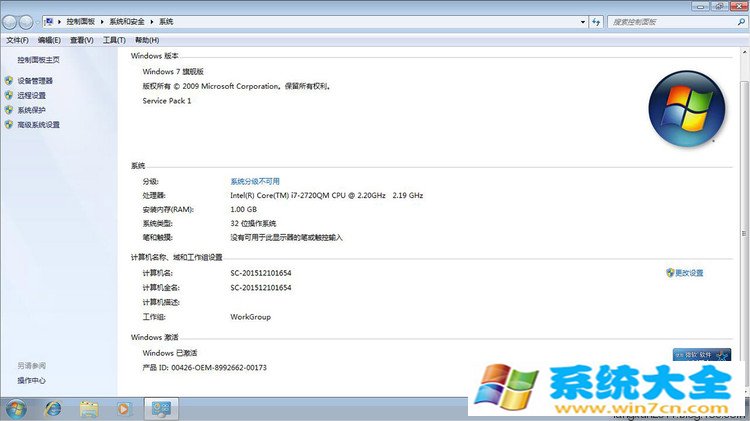Open the 远程设置 shield icon

(9, 95)
